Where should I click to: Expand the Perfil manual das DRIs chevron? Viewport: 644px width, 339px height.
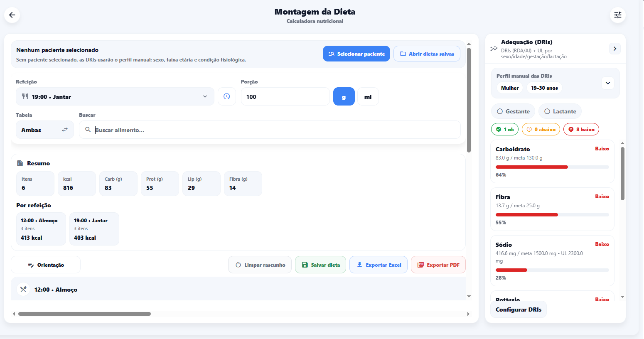click(607, 83)
